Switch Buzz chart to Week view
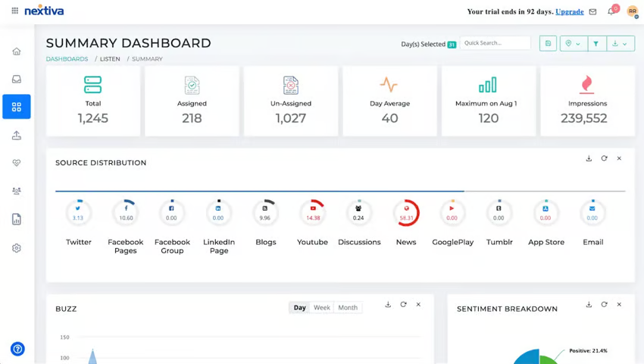This screenshot has width=644, height=364. pos(322,308)
